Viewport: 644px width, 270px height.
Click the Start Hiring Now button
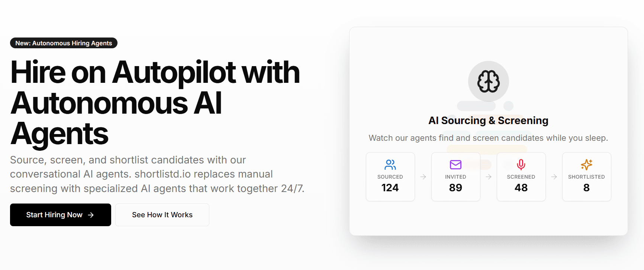click(x=60, y=215)
